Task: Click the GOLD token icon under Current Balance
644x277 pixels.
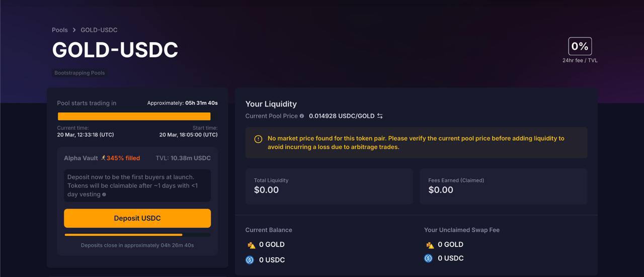Action: 251,245
